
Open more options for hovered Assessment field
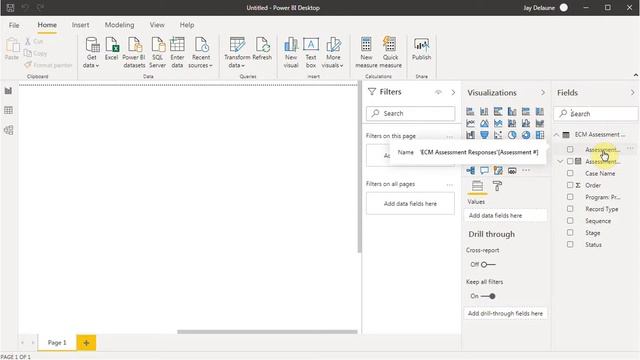tap(630, 149)
